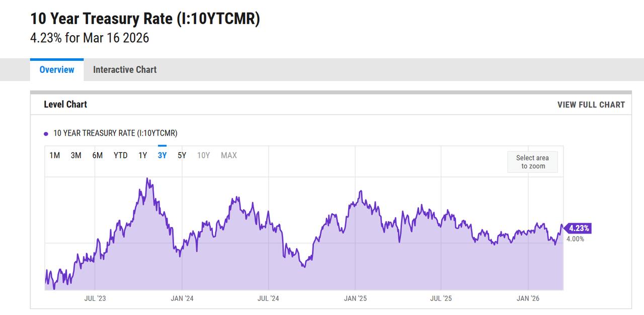
Task: Select the MAX range option
Action: pos(228,155)
